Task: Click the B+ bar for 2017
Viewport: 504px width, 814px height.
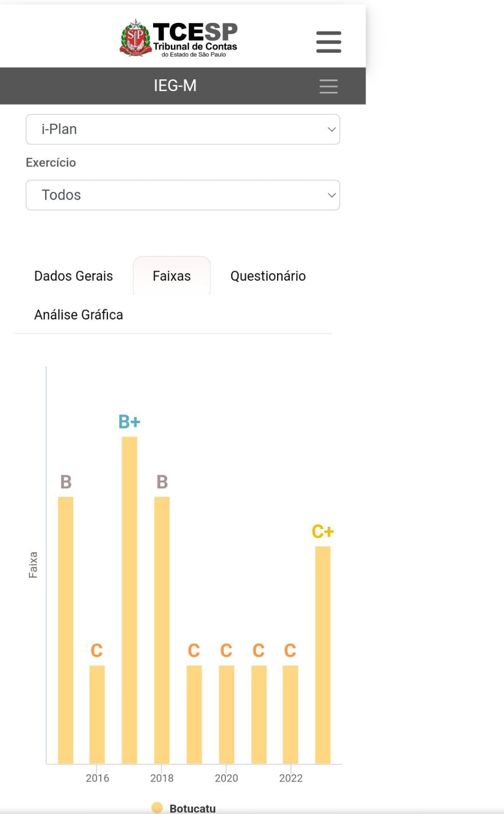Action: click(x=129, y=600)
